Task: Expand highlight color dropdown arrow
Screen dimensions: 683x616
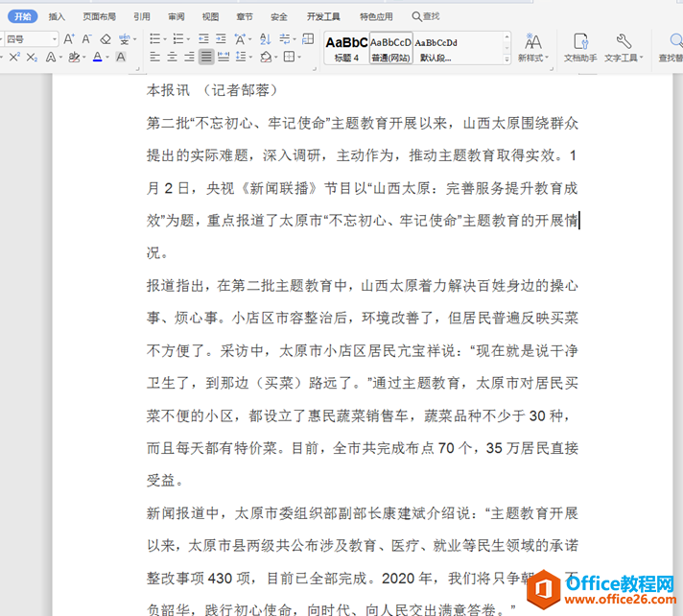Action: [84, 58]
